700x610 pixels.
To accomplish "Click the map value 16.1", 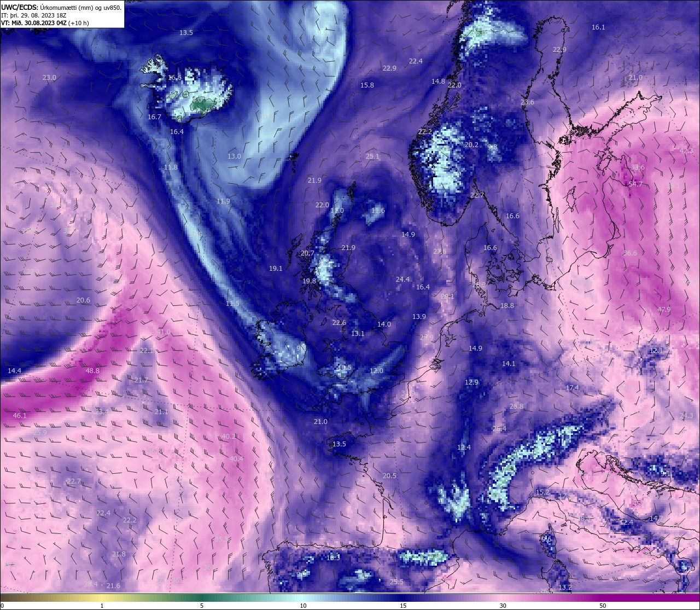I will click(x=598, y=27).
